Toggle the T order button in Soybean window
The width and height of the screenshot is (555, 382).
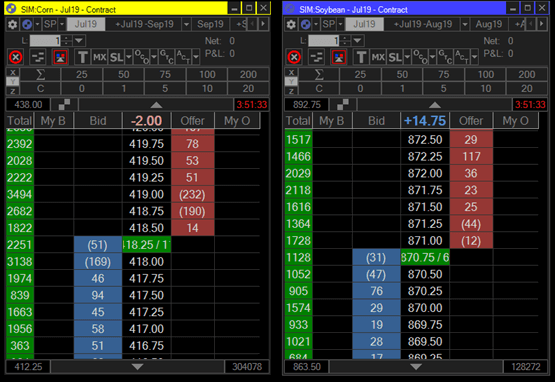pos(361,57)
